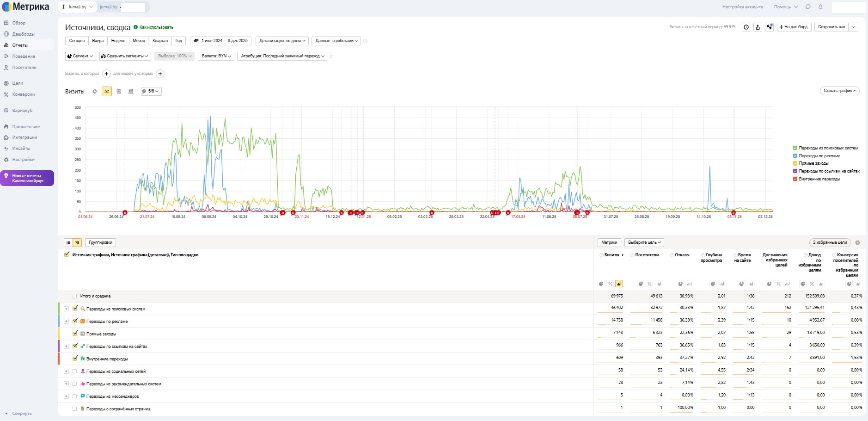Check Переходы из мессенджеров row
The image size is (868, 421).
coord(75,396)
